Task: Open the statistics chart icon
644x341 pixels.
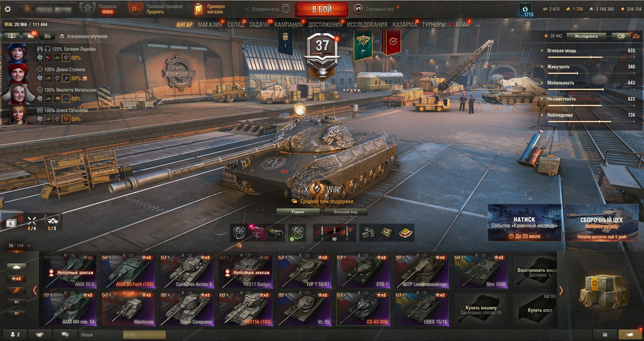Action: tap(605, 334)
